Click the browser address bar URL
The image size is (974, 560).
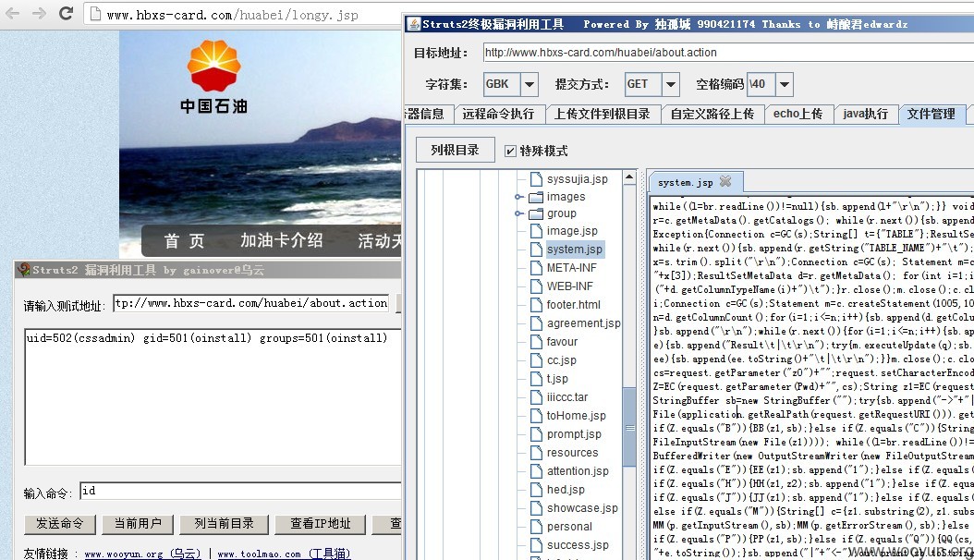pyautogui.click(x=232, y=15)
